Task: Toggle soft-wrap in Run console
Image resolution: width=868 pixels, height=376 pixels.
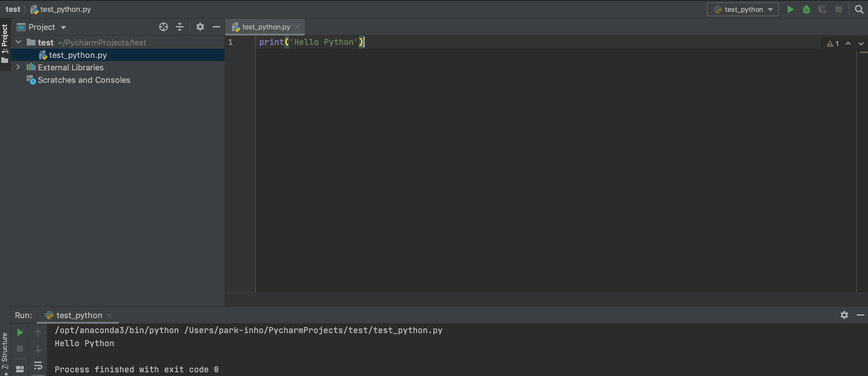Action: click(38, 365)
